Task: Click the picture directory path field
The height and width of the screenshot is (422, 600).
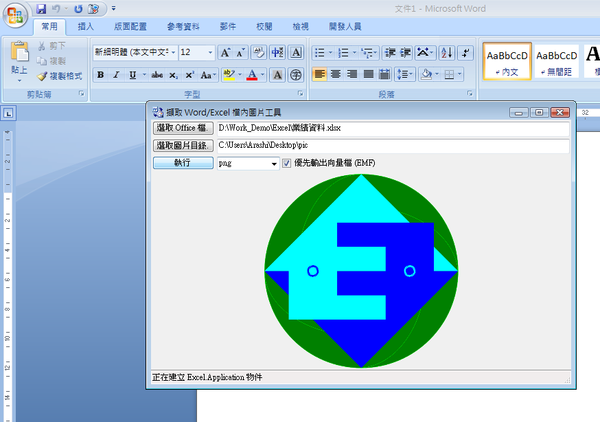Action: [393, 145]
